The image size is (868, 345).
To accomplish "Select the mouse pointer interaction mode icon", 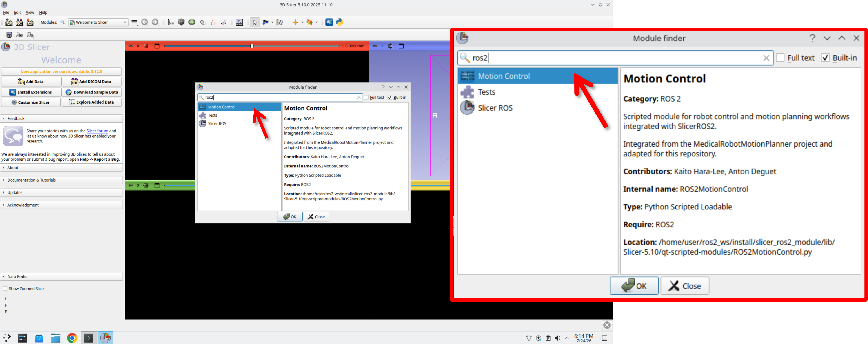I will pos(254,22).
